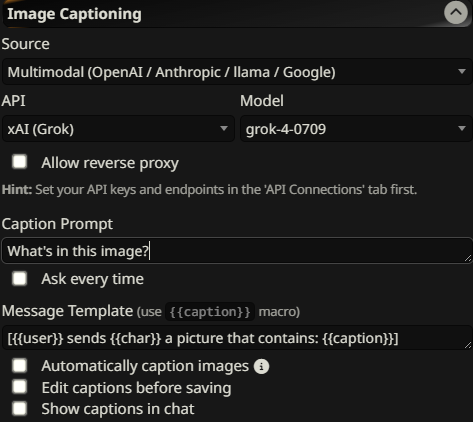Click the Message Template text field
Viewport: 473px width, 422px height.
[x=237, y=338]
